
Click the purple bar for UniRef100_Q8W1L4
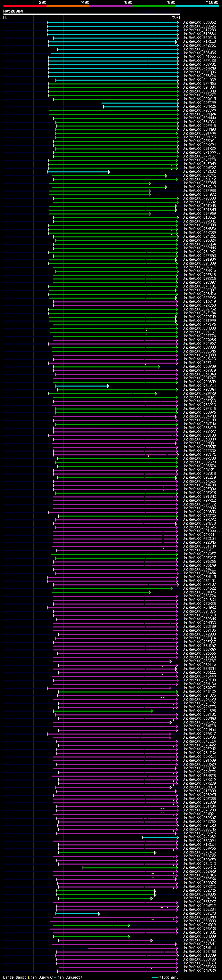coord(133,948)
